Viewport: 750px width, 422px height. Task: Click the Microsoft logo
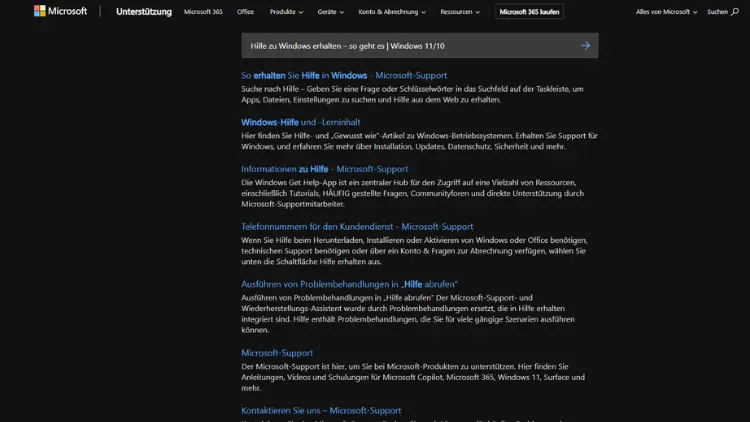click(60, 11)
